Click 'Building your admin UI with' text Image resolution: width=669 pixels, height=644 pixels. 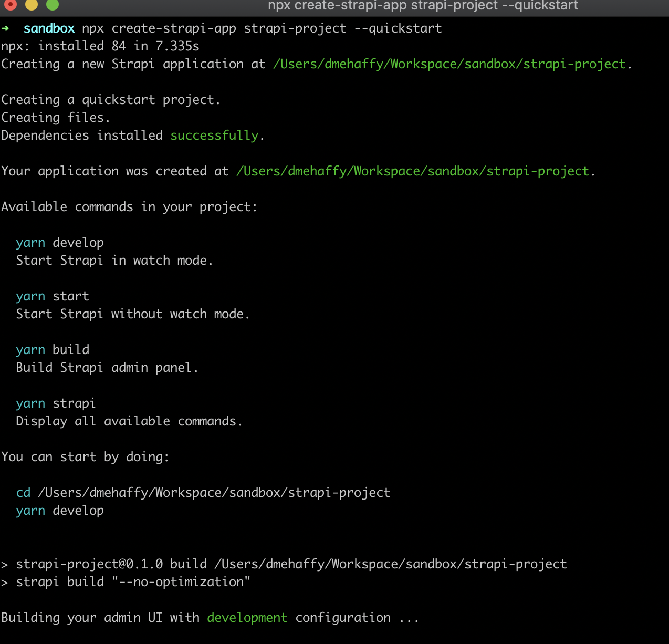point(100,618)
